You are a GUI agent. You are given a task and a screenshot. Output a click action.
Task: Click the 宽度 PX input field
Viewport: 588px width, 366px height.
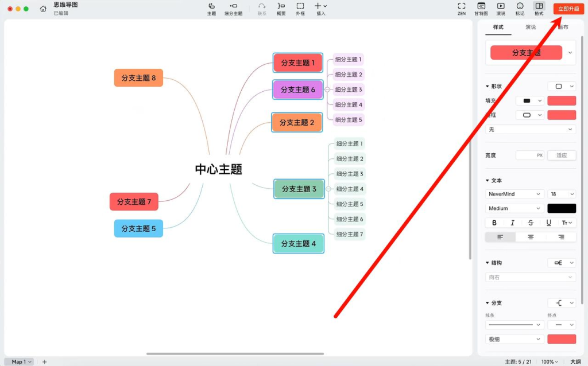529,155
